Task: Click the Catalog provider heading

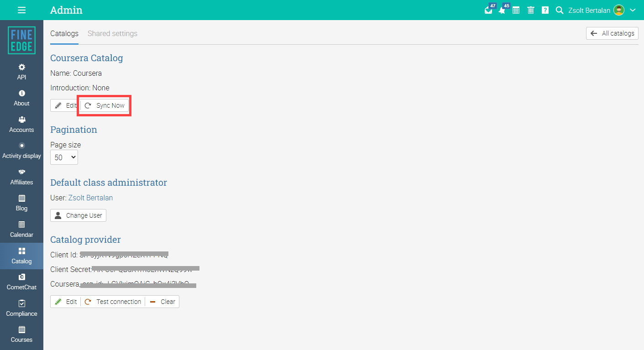Action: coord(85,240)
